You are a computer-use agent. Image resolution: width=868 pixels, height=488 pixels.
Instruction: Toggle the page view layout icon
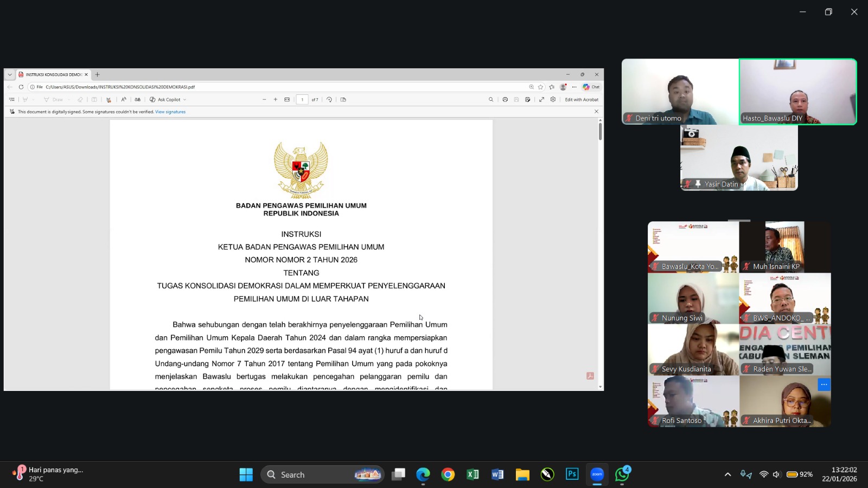point(343,100)
